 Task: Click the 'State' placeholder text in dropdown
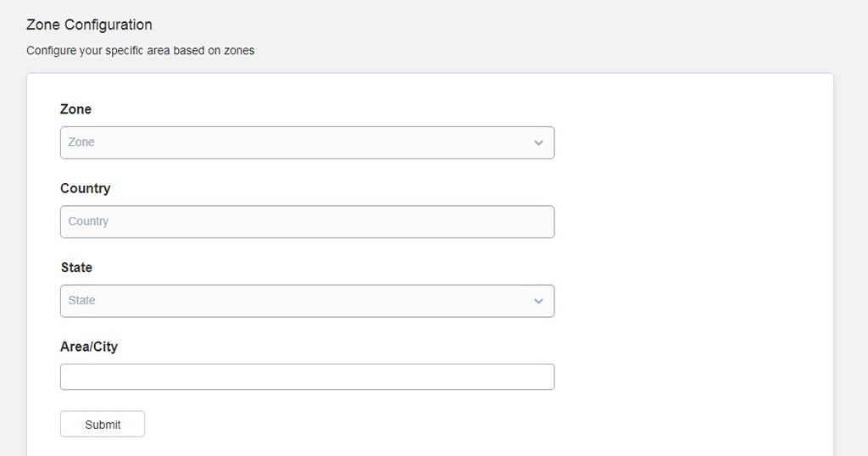[82, 301]
